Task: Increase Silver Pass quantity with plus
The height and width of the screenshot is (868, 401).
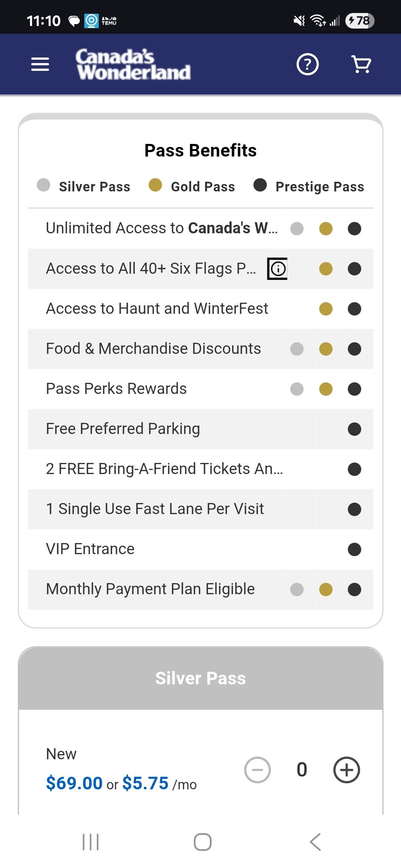Action: (x=346, y=770)
